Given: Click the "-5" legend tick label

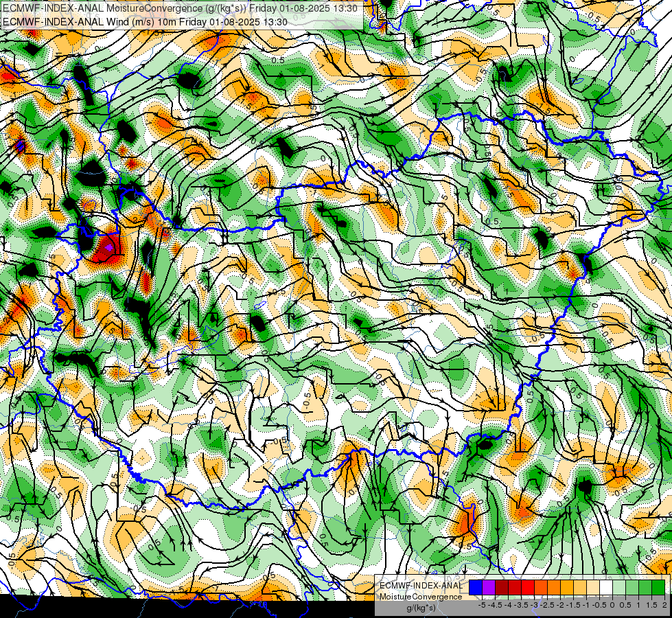Looking at the screenshot, I should coord(482,605).
